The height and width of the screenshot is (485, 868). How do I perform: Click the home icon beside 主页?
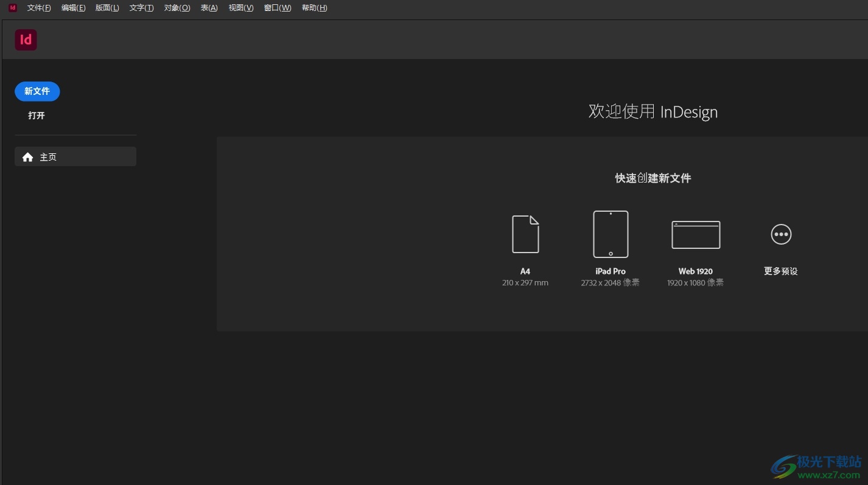[27, 157]
